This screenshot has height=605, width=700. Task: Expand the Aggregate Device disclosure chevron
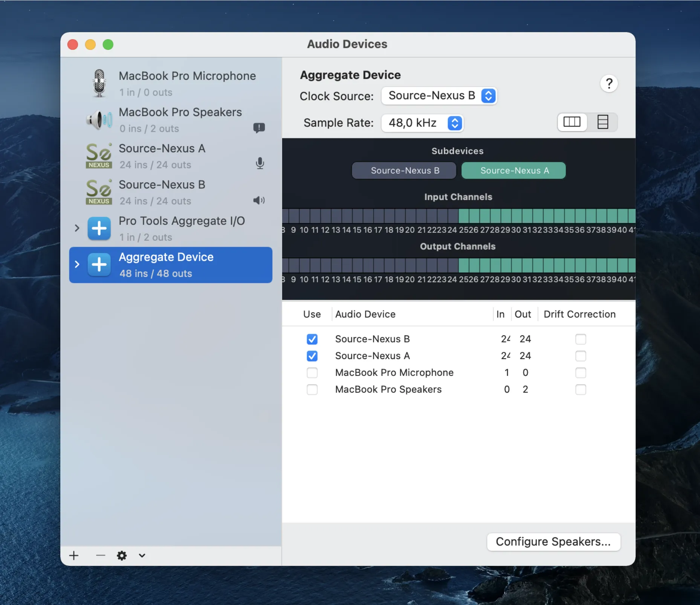coord(77,264)
